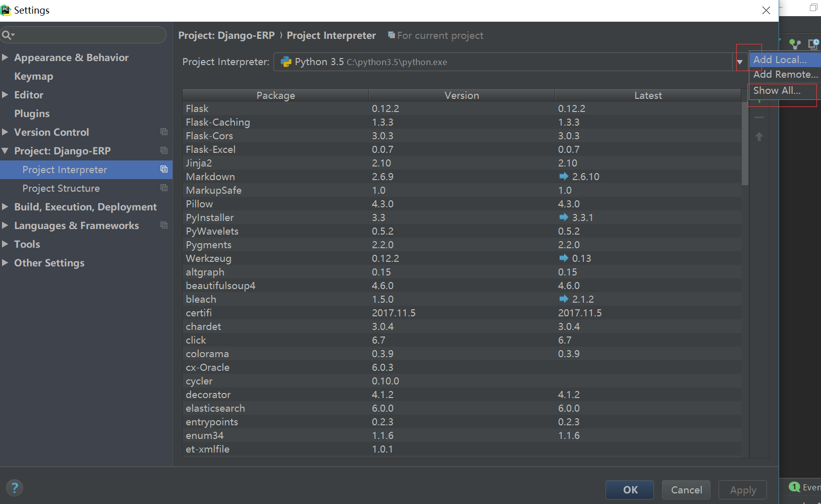Expand the Appearance & Behavior section
This screenshot has height=504, width=821.
click(x=5, y=58)
